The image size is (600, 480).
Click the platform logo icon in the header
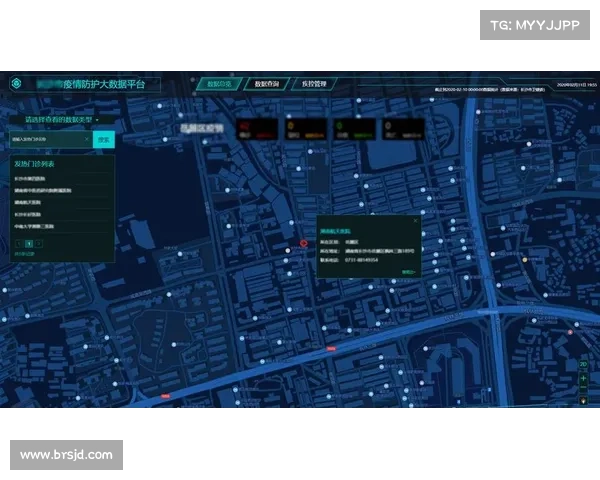pos(15,84)
